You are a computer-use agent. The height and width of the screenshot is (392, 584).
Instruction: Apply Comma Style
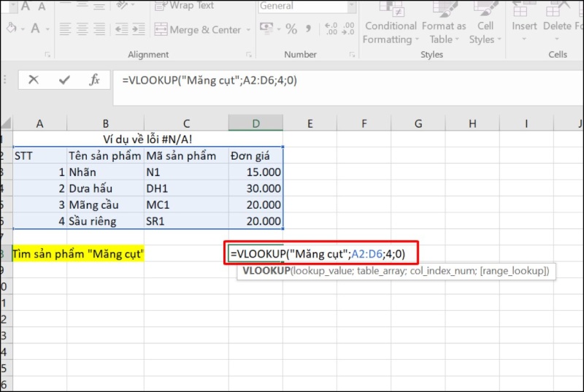[308, 28]
